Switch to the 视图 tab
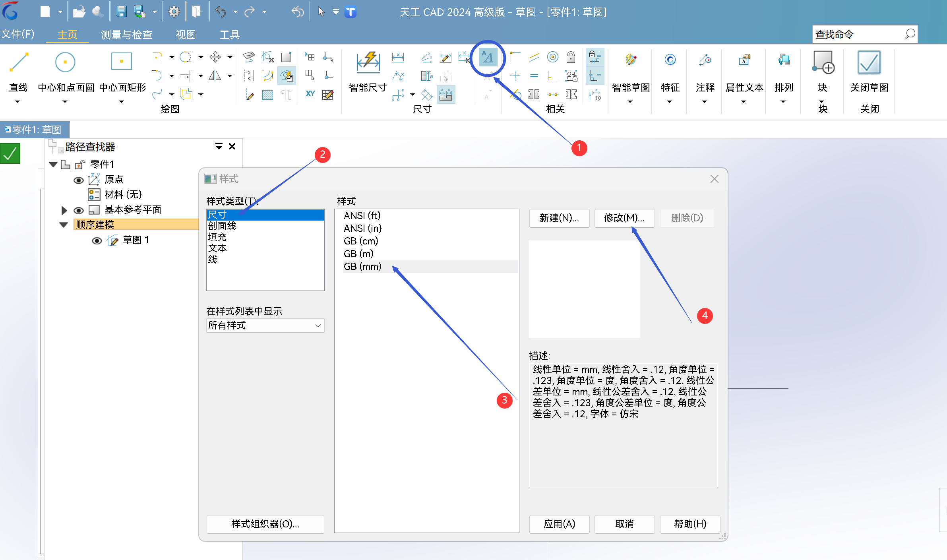 click(x=186, y=35)
